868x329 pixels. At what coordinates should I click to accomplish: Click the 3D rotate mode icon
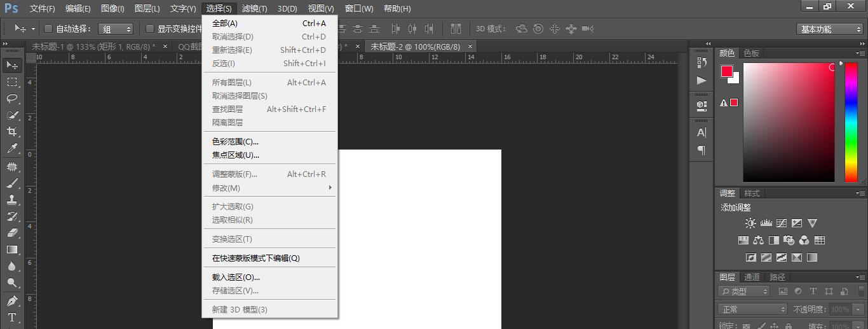click(522, 29)
